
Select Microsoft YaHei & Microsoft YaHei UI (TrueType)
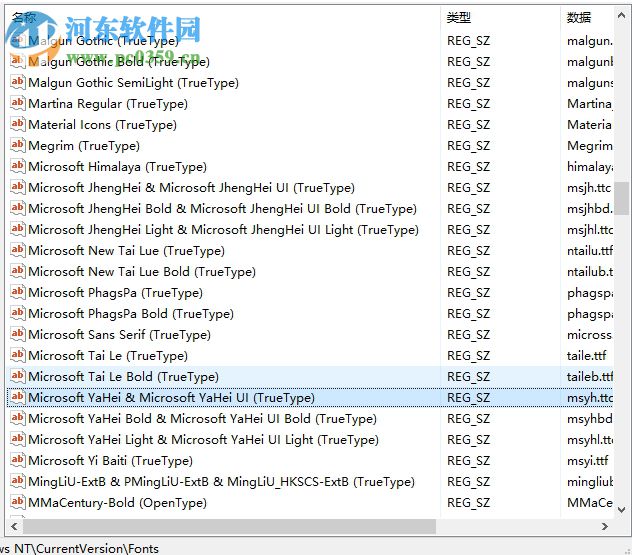171,397
